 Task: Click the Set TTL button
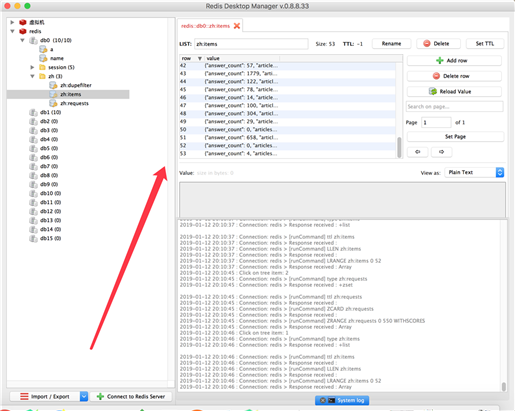click(485, 44)
